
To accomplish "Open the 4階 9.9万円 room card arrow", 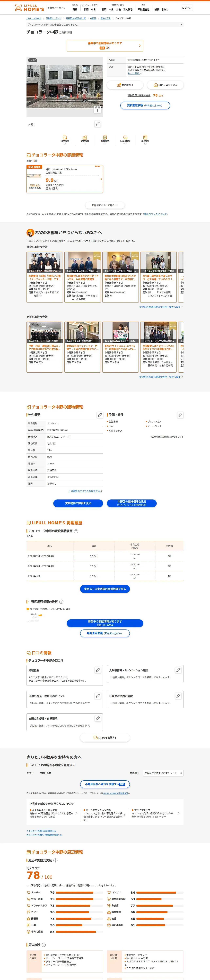I will click(101, 179).
